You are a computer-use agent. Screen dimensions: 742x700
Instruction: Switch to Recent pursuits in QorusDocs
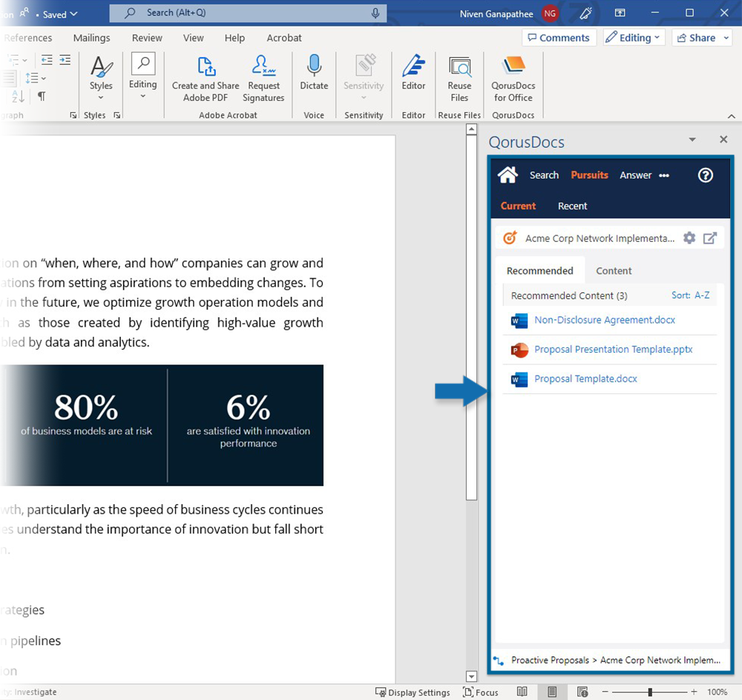(572, 206)
